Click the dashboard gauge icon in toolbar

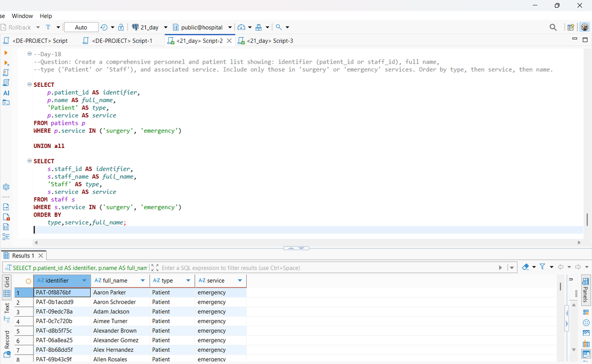241,27
